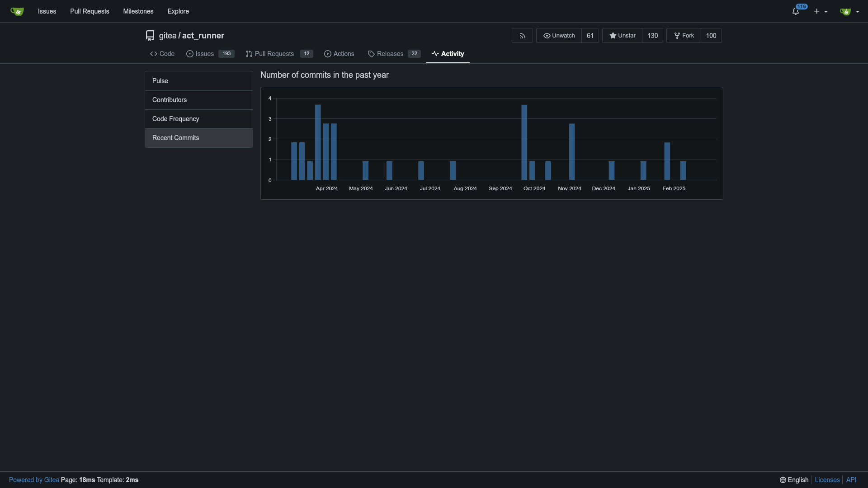View watcher count by clicking 61

pos(590,35)
